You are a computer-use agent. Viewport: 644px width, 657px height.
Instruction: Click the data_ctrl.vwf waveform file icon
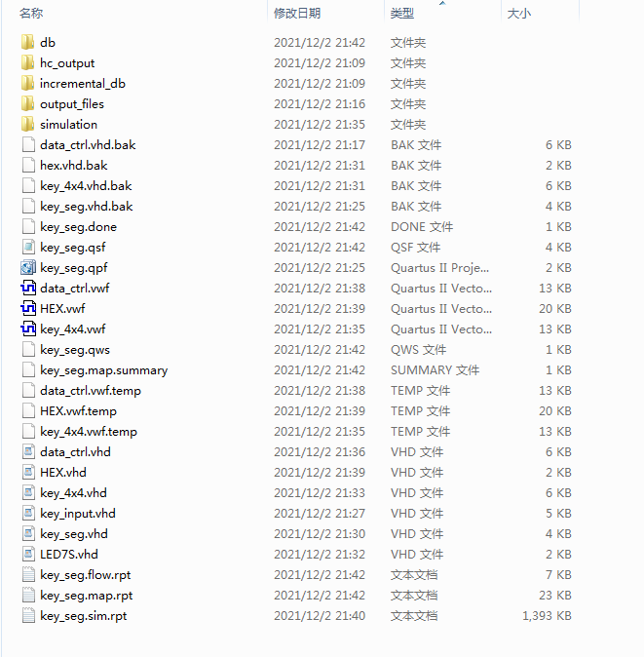coord(28,288)
